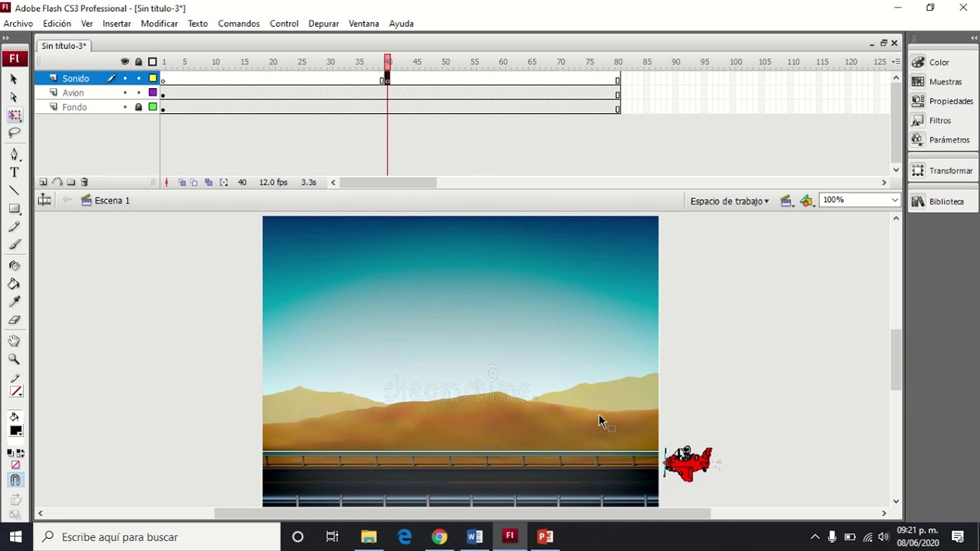
Task: Select the Rectangle tool
Action: tap(14, 208)
